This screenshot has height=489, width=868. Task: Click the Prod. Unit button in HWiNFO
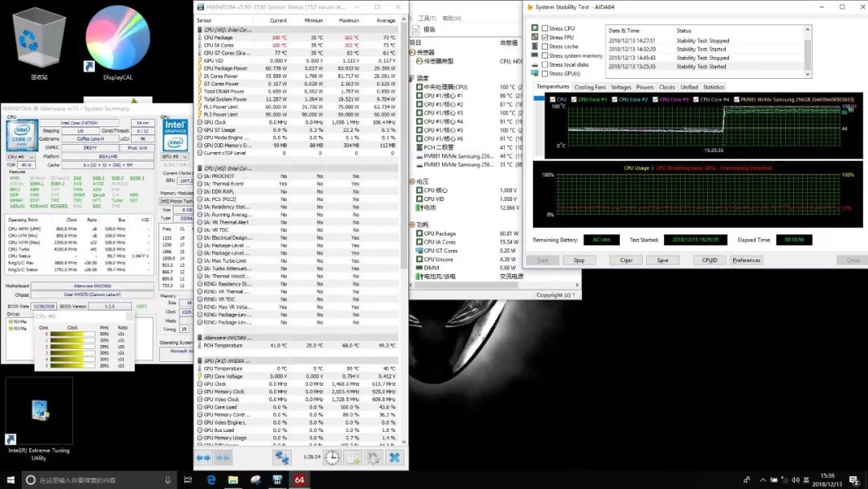pyautogui.click(x=137, y=148)
